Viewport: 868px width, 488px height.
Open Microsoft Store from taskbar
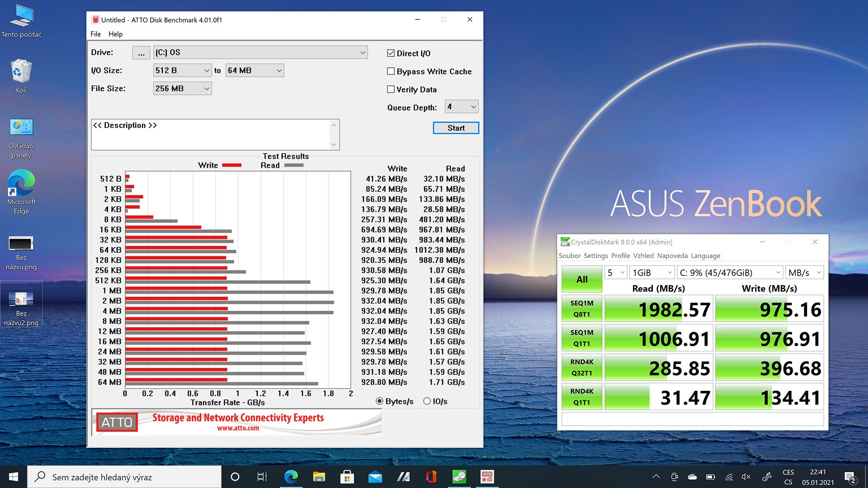[347, 477]
